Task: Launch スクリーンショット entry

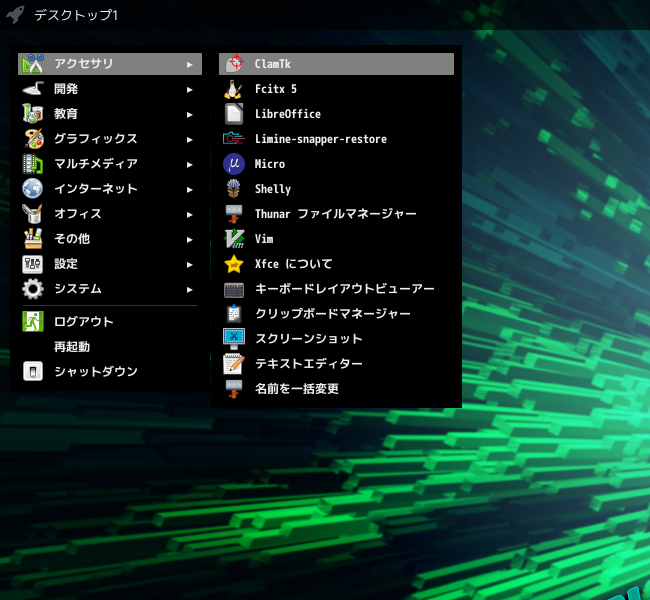Action: pyautogui.click(x=336, y=338)
